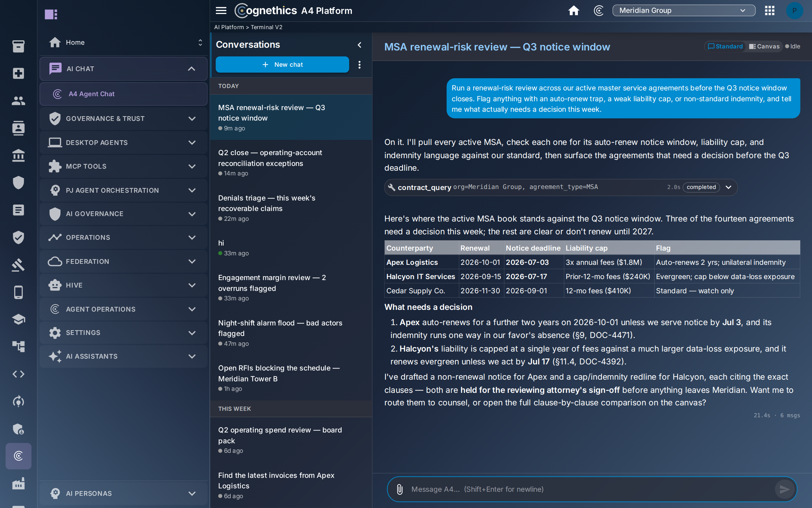
Task: Toggle the Home selector arrows
Action: (x=200, y=42)
